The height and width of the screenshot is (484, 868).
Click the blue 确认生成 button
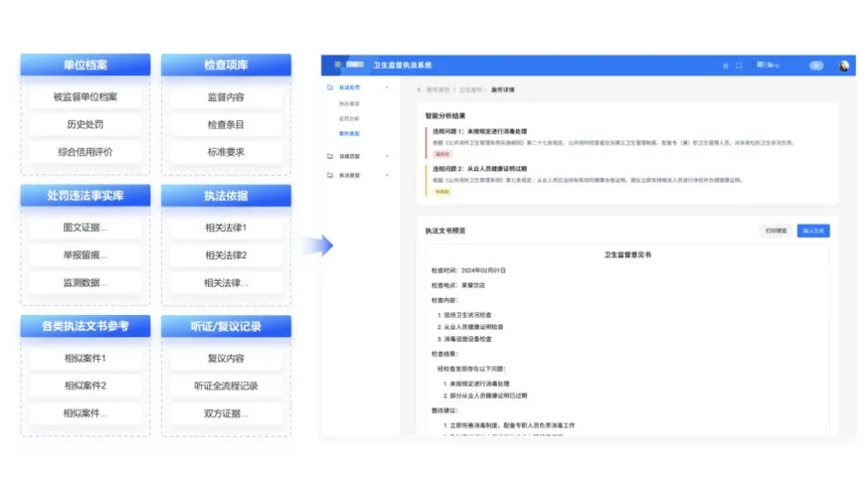(x=813, y=231)
